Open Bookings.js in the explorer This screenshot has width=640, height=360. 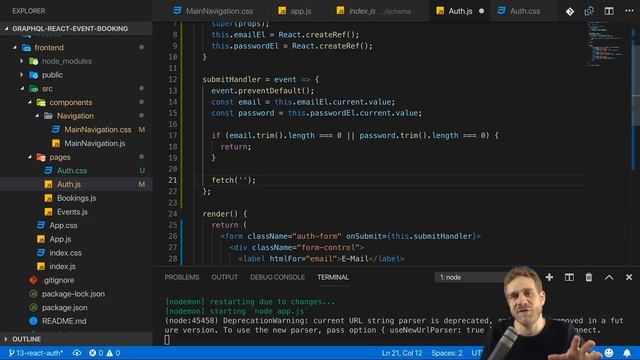(76, 198)
